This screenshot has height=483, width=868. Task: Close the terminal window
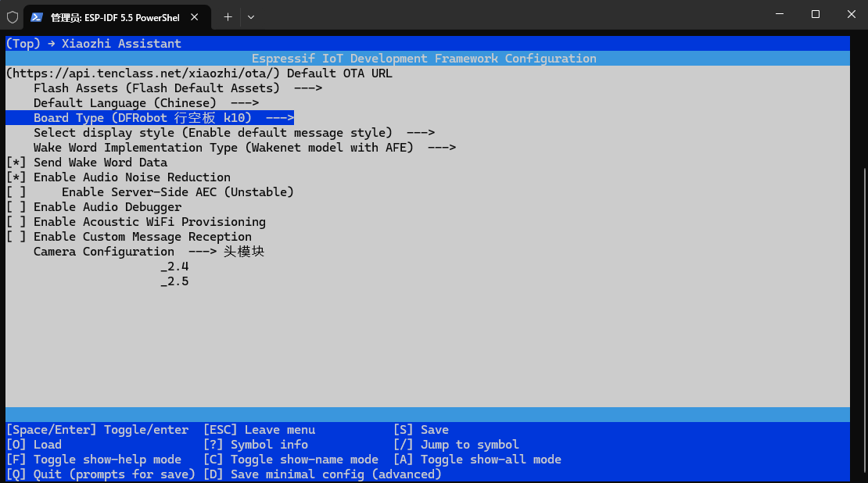pos(852,14)
